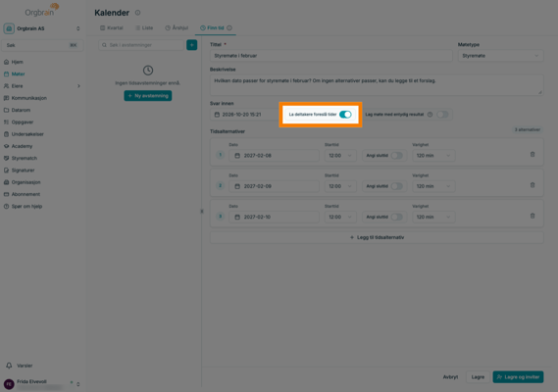The image size is (558, 392).
Task: Delete time alternative 1 trash icon
Action: coord(533,155)
